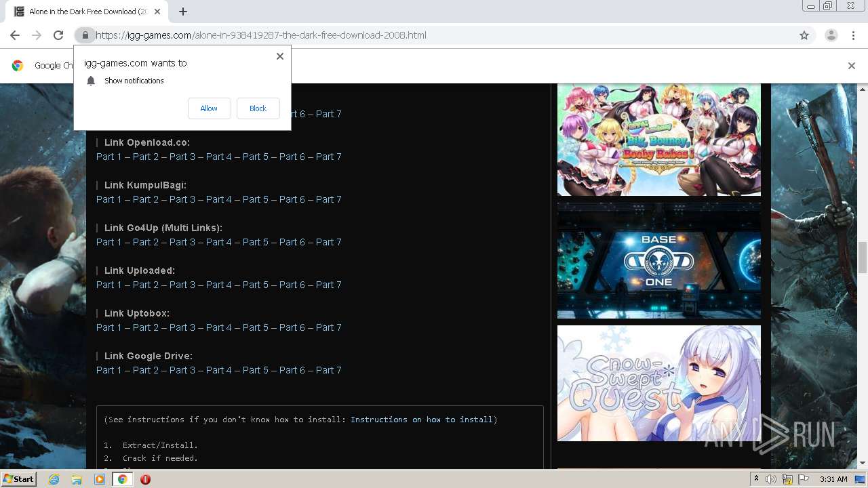Image resolution: width=868 pixels, height=488 pixels.
Task: Open the Chrome three-dot menu
Action: (853, 35)
